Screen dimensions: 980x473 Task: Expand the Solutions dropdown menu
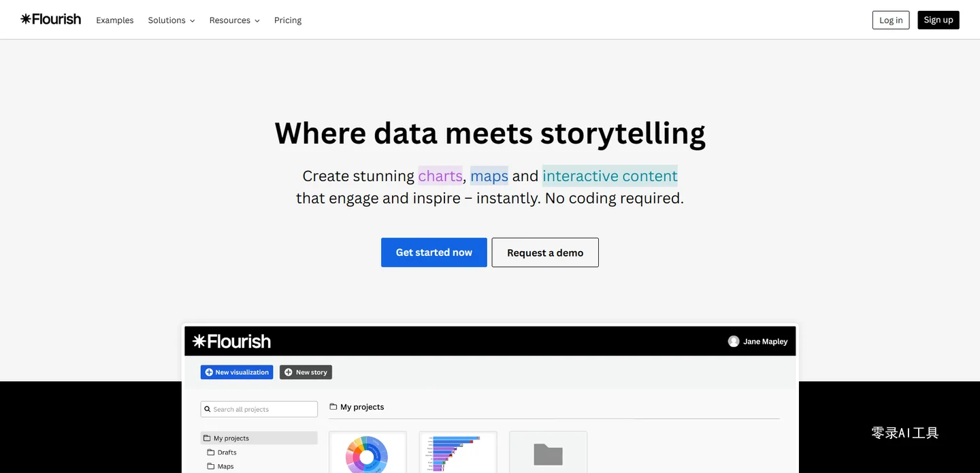point(171,20)
